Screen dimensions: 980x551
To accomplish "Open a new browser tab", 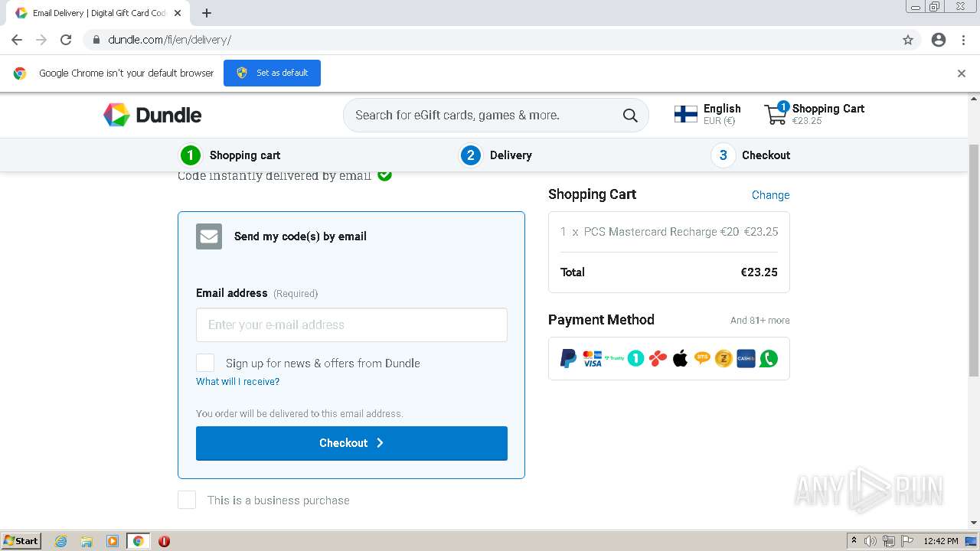I will [x=207, y=13].
